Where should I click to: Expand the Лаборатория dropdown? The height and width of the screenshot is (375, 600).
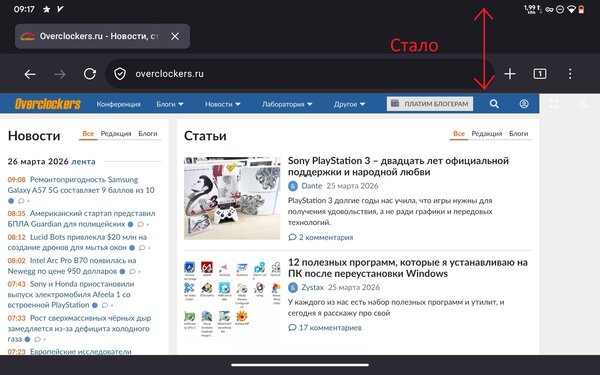pos(287,104)
